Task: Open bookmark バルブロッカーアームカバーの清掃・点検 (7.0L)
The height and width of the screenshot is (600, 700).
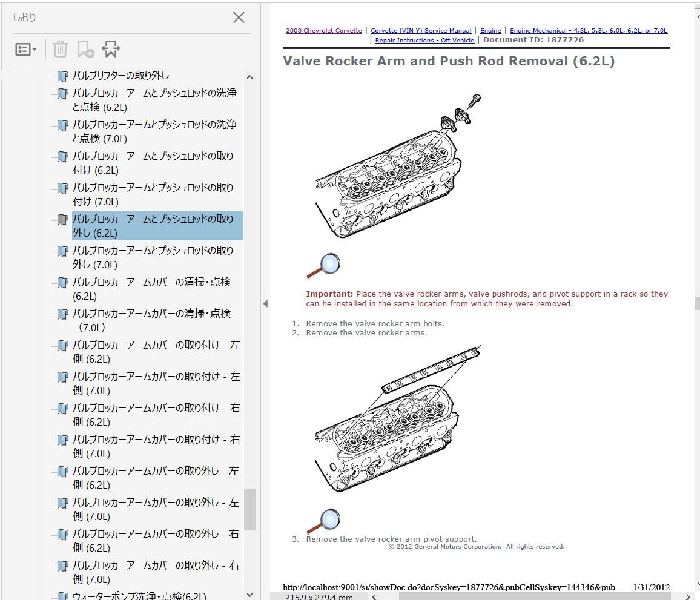Action: tap(152, 320)
